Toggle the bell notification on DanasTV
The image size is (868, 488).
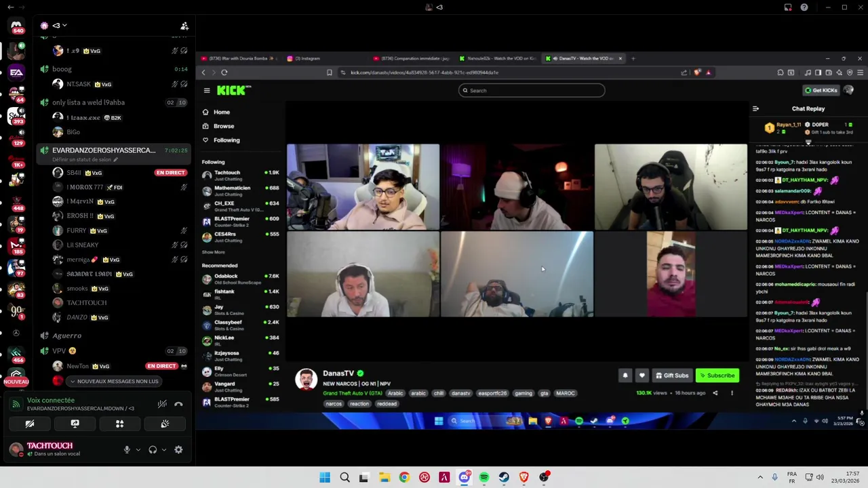click(625, 375)
